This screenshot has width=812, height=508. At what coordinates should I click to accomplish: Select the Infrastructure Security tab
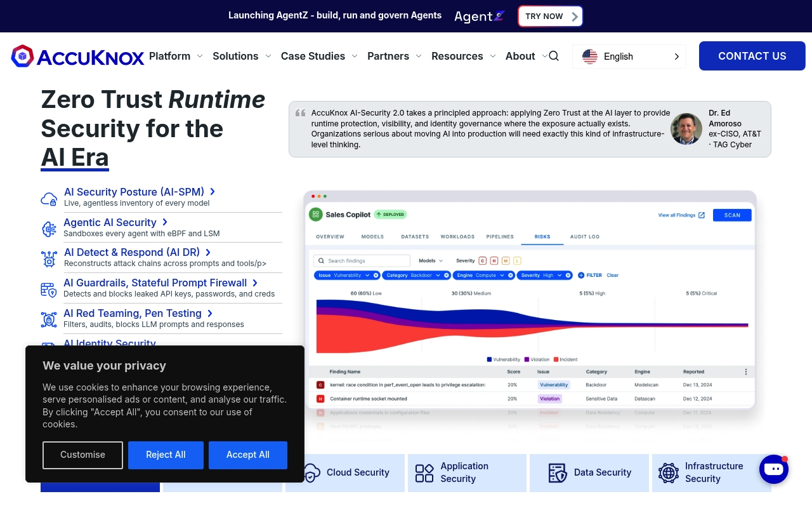click(712, 473)
